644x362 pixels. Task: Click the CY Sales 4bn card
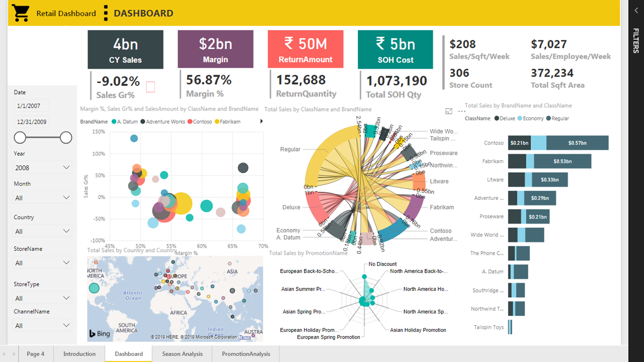pos(125,50)
